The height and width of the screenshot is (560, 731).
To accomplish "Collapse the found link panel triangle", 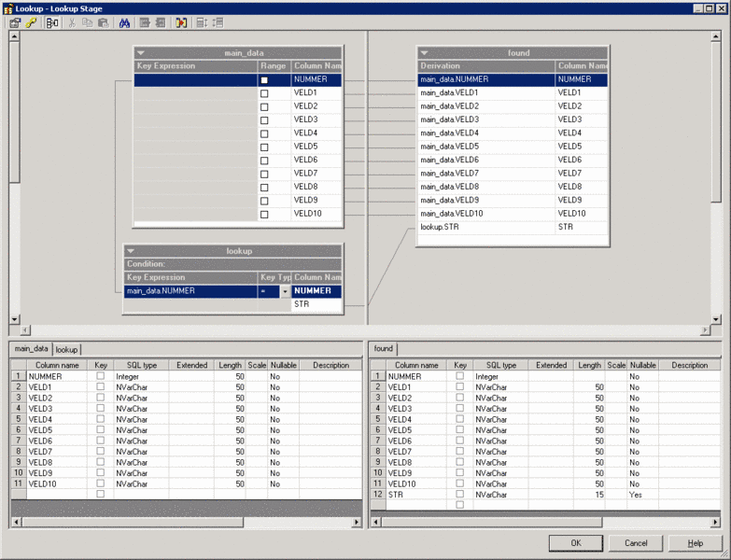I will click(x=424, y=53).
